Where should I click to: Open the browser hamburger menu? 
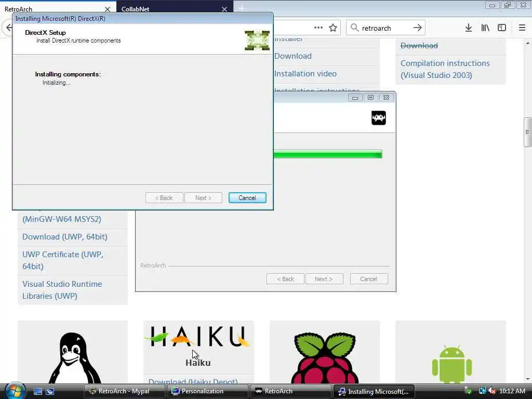click(522, 28)
